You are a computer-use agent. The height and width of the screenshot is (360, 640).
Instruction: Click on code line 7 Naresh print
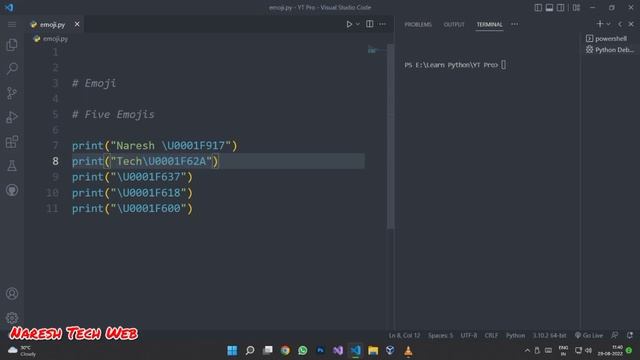click(154, 146)
